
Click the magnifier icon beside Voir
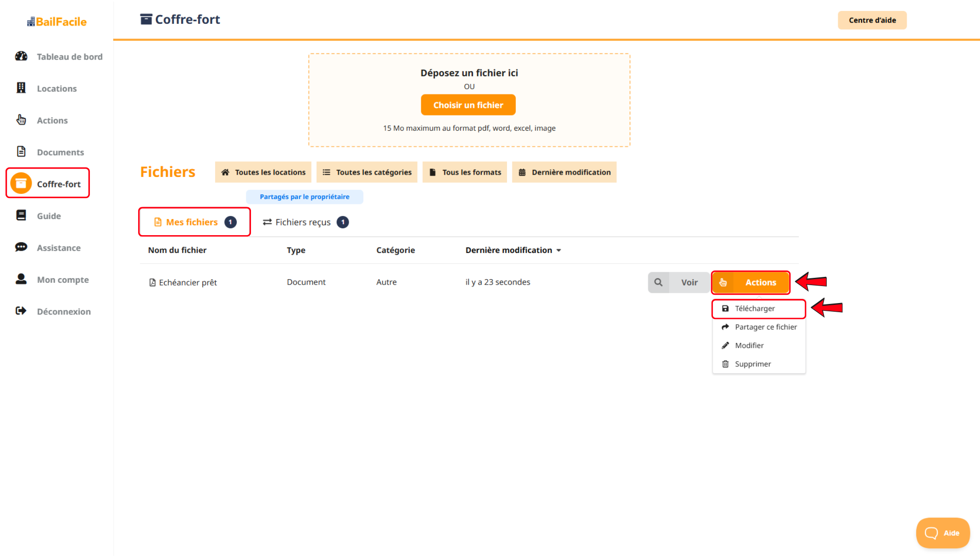[658, 282]
